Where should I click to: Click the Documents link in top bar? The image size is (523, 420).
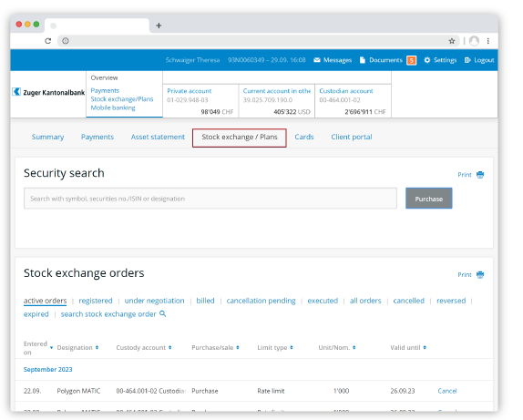385,60
